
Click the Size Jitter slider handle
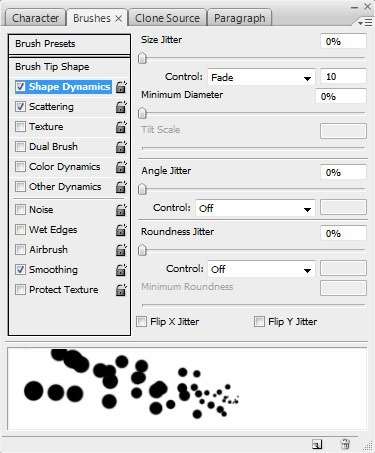(x=142, y=59)
